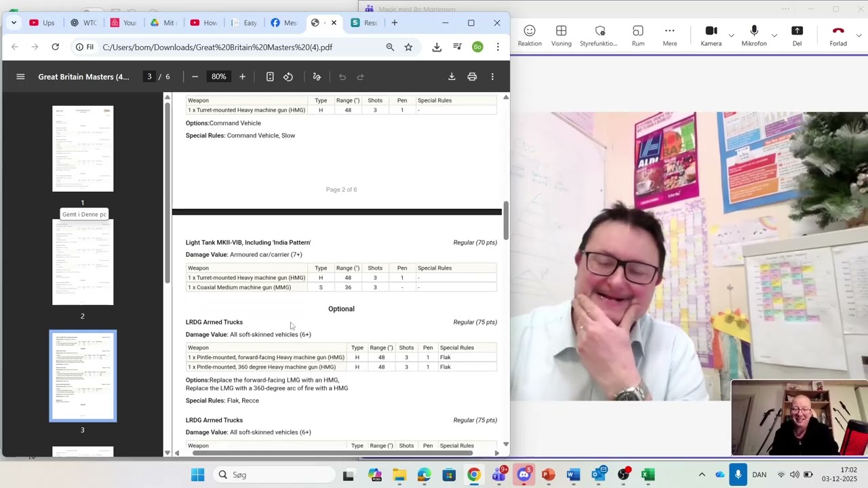Switch to the Messenger Facebook tab

(284, 22)
